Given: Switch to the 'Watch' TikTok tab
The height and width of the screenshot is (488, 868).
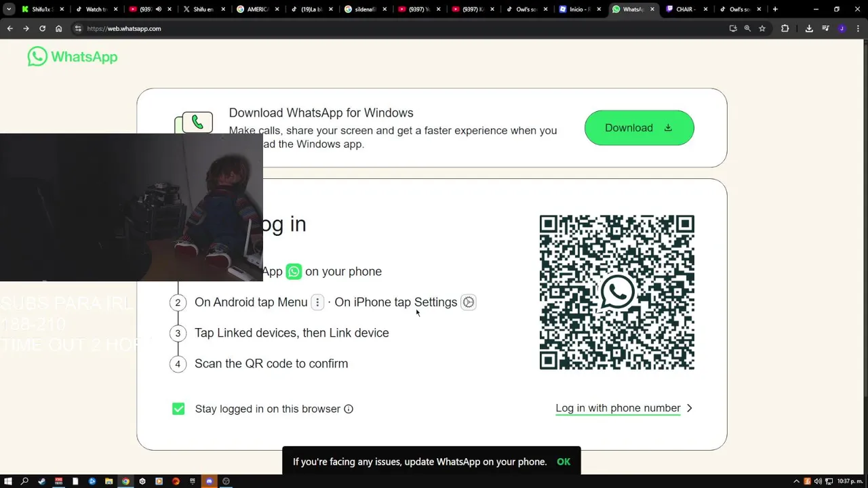Looking at the screenshot, I should (96, 9).
